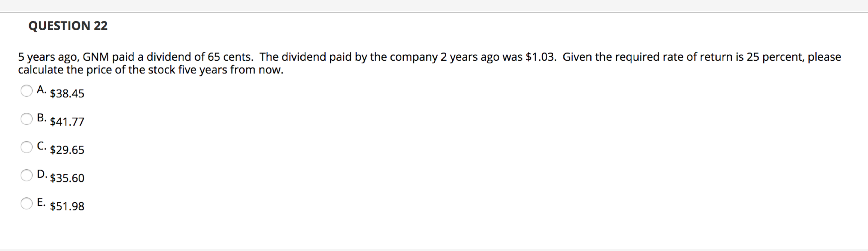Click the QUESTION 22 heading
The width and height of the screenshot is (868, 251).
68,26
